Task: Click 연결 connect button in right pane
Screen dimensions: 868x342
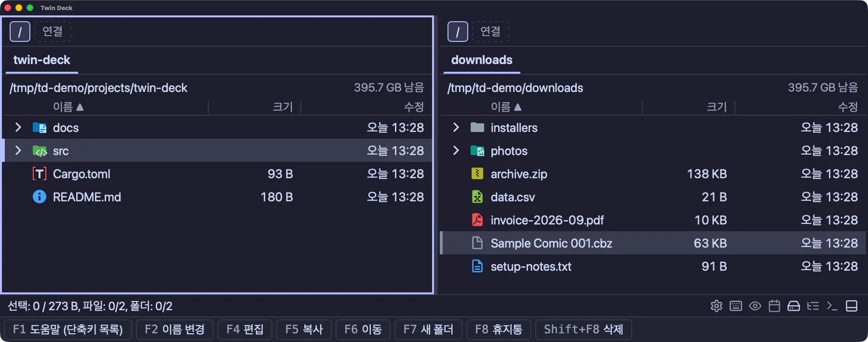Action: click(490, 32)
